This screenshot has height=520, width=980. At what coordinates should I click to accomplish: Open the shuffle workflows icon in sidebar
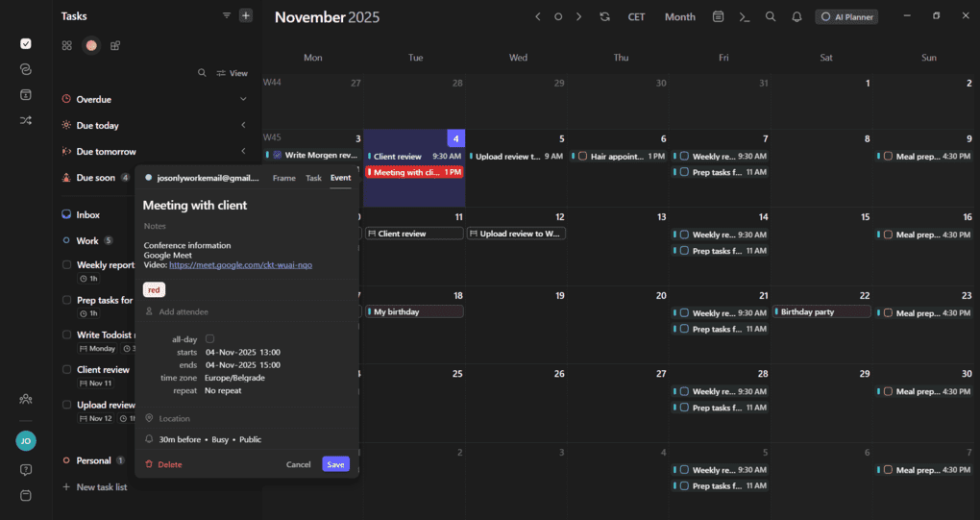point(26,120)
